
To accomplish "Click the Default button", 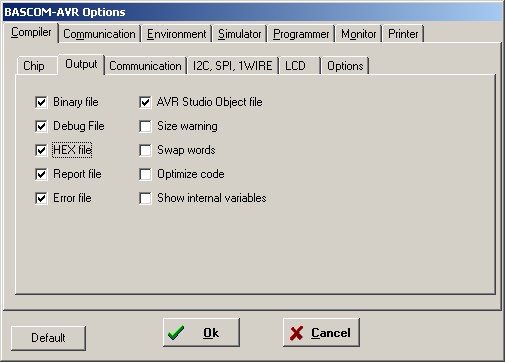I will tap(48, 338).
